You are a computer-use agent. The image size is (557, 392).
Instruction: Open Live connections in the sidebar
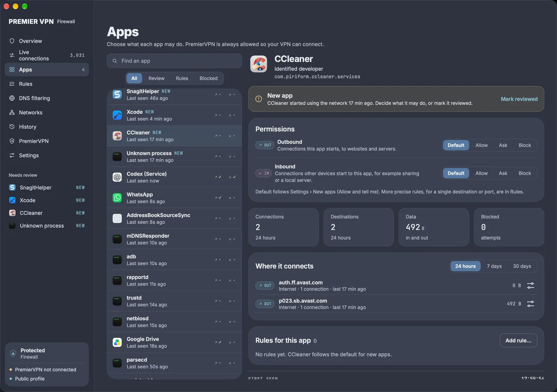click(x=47, y=55)
